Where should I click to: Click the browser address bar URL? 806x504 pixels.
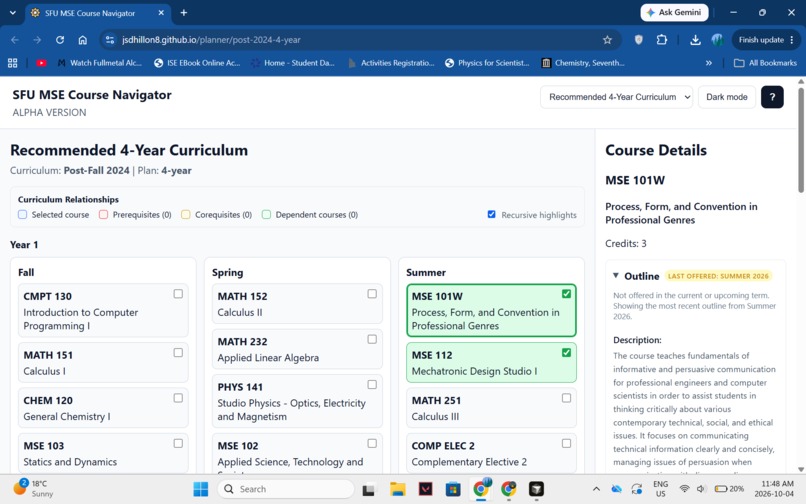click(211, 40)
